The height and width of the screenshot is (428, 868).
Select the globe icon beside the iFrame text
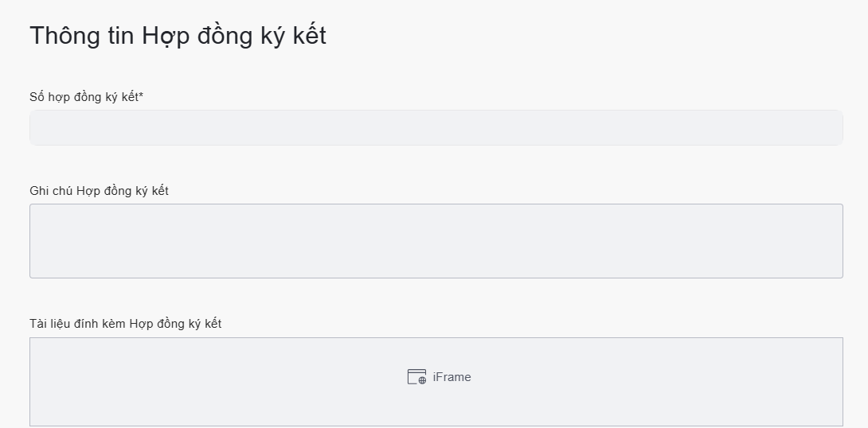click(421, 380)
